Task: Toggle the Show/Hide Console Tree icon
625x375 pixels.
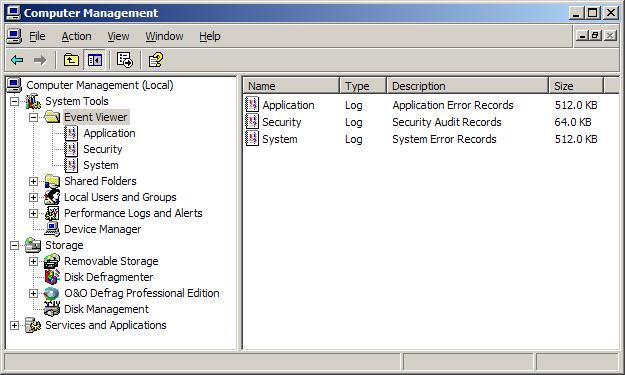Action: coord(95,60)
